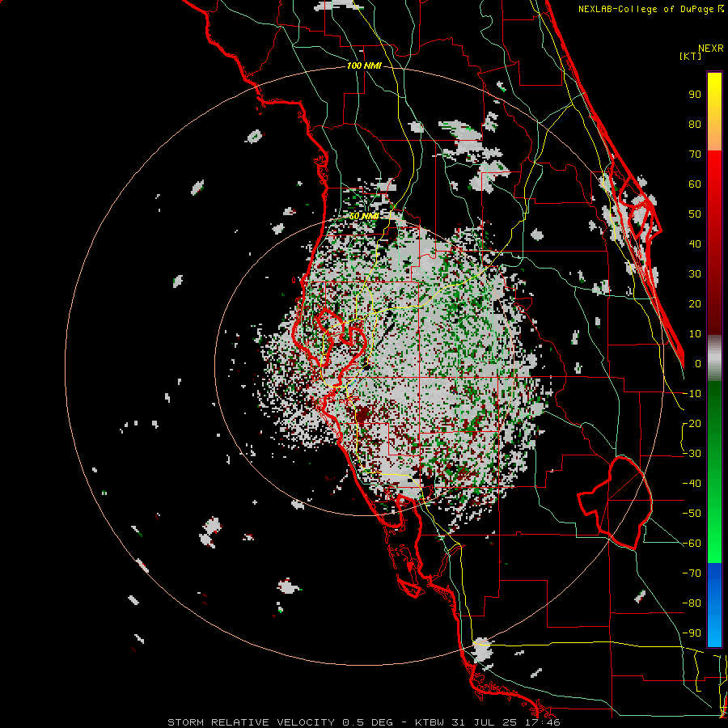Select the 80 value on velocity scale
The height and width of the screenshot is (728, 728).
coord(695,124)
